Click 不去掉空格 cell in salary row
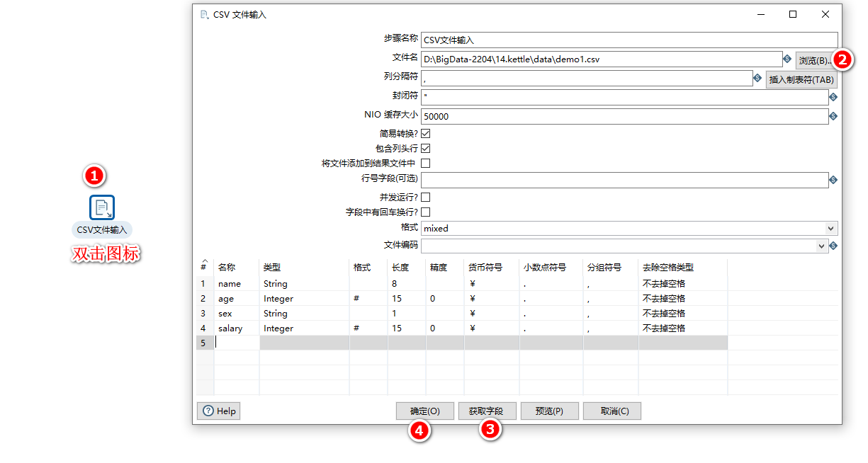 [683, 328]
